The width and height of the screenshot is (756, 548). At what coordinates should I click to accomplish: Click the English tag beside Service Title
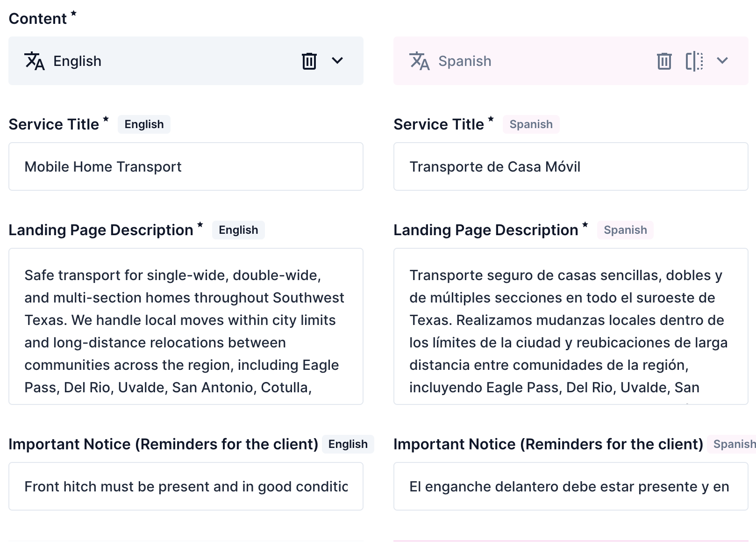pos(144,124)
